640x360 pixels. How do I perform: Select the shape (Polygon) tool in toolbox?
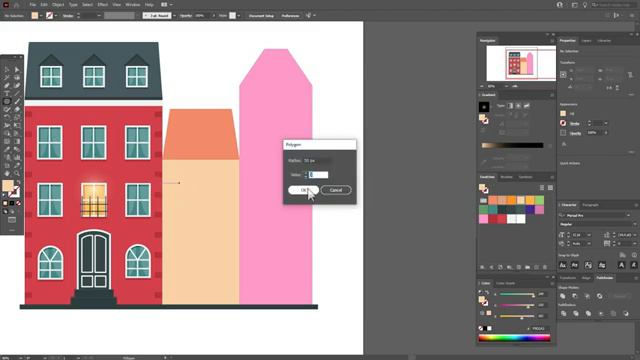[x=7, y=102]
